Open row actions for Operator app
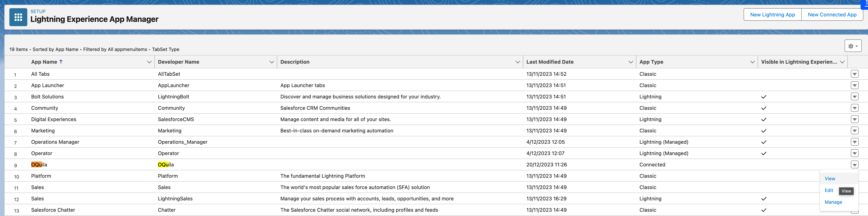This screenshot has width=868, height=216. (x=854, y=153)
